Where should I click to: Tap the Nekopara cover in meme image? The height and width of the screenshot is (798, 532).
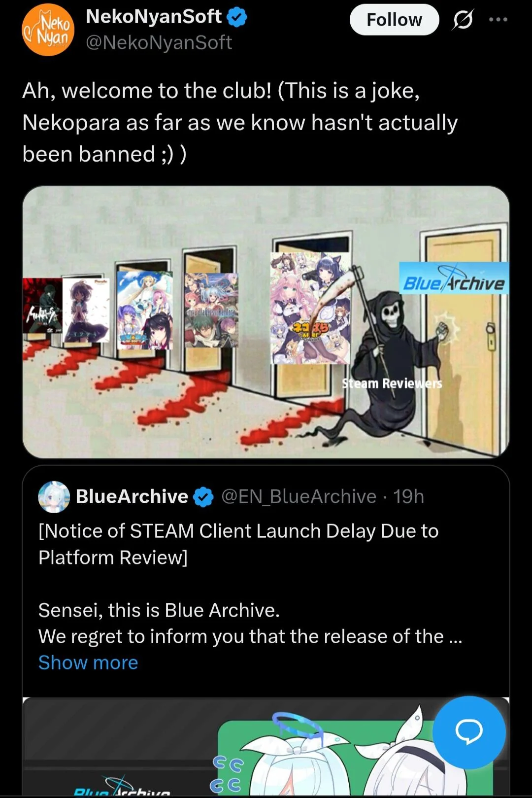(311, 308)
